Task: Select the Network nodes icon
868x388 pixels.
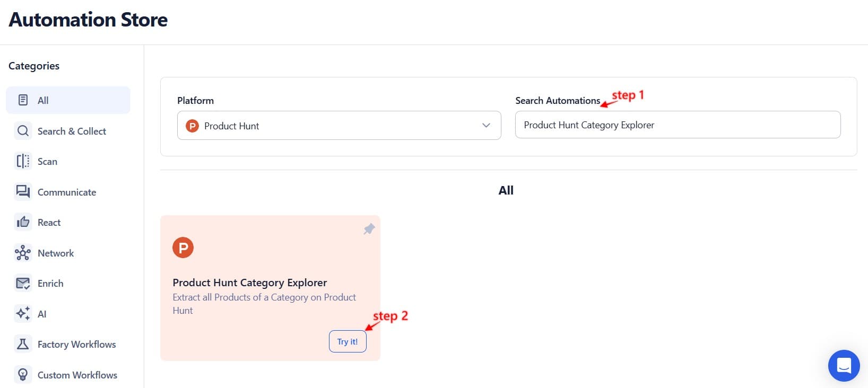Action: (x=23, y=253)
